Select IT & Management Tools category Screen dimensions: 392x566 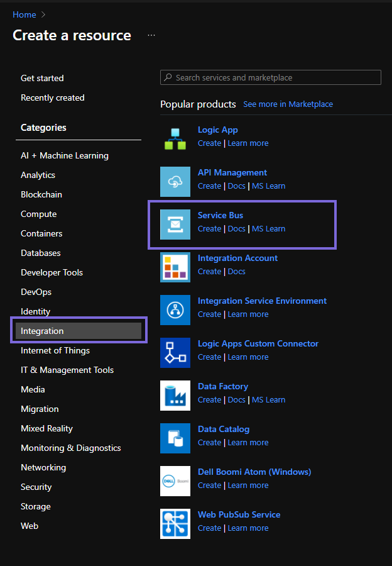(x=67, y=370)
